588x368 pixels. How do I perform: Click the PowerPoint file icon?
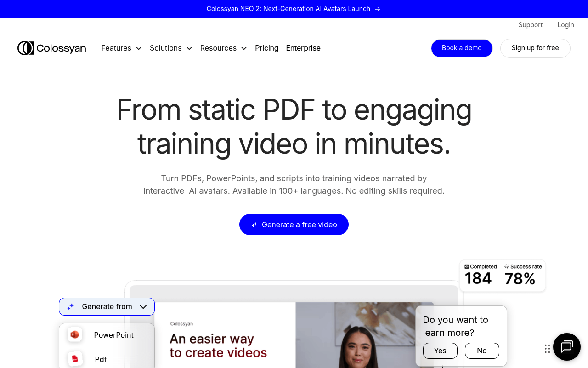(75, 334)
